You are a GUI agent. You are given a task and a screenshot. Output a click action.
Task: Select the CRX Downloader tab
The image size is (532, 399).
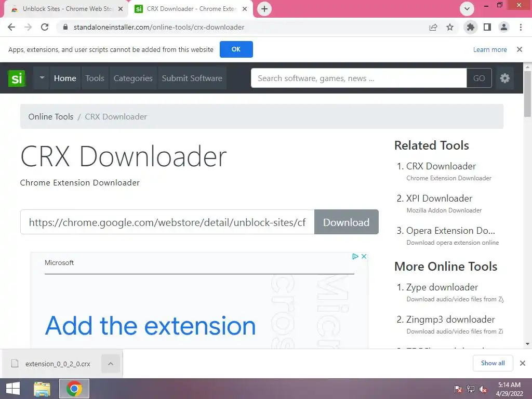191,9
